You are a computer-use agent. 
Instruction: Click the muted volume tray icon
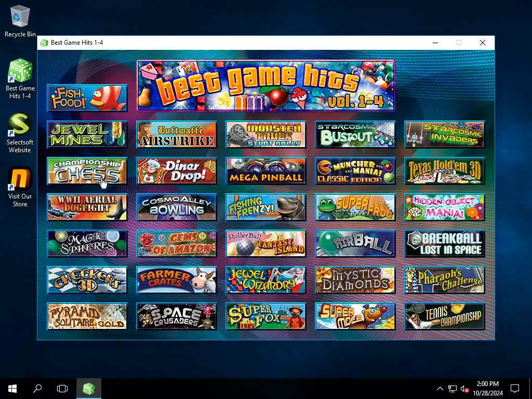click(x=464, y=389)
